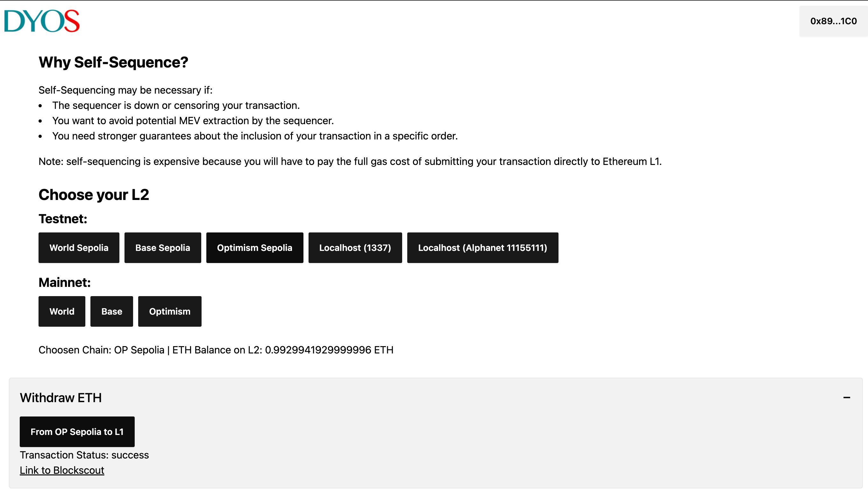This screenshot has height=498, width=868.
Task: Toggle self-sequencing enabled state
Action: 847,397
